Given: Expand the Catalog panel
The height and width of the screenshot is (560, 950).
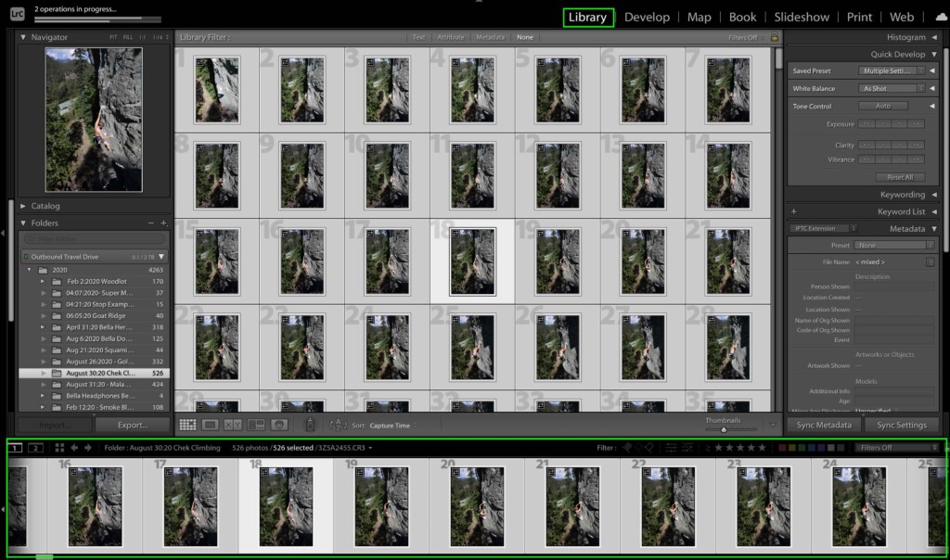Looking at the screenshot, I should 23,206.
